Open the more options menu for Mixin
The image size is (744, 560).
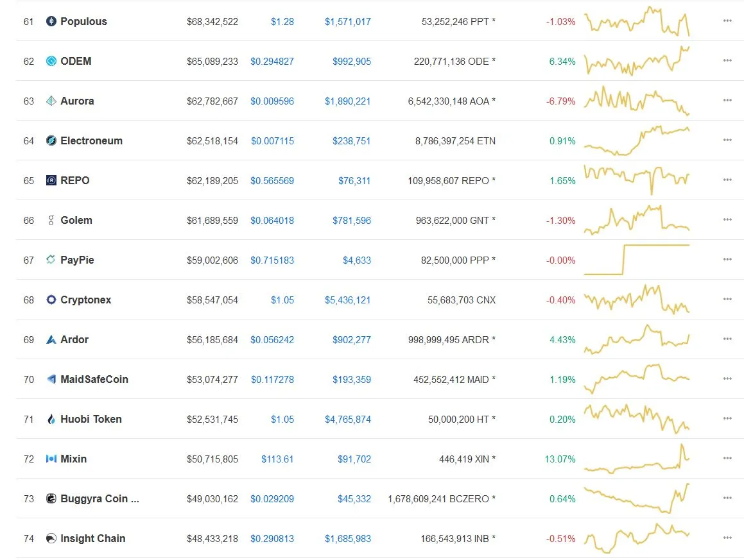point(727,459)
